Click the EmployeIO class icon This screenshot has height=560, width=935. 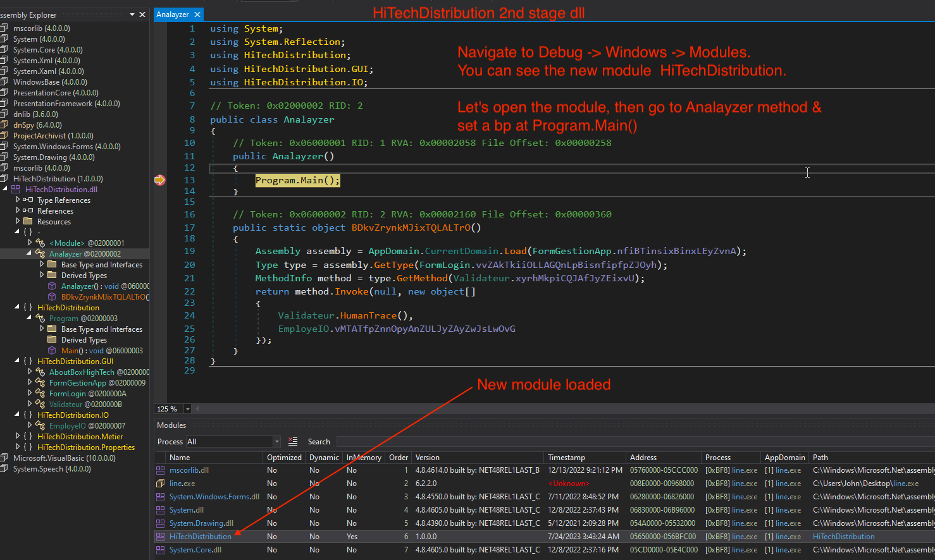point(40,426)
